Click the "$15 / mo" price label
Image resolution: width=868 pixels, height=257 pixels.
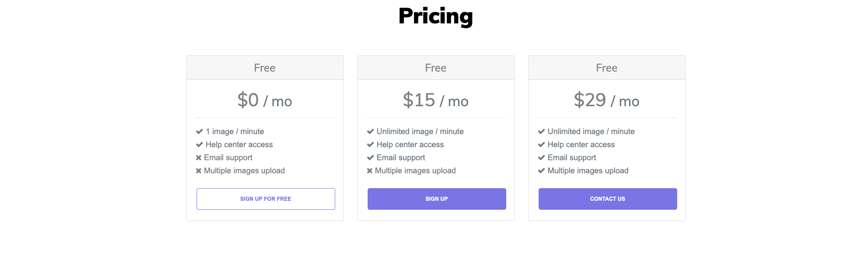436,100
